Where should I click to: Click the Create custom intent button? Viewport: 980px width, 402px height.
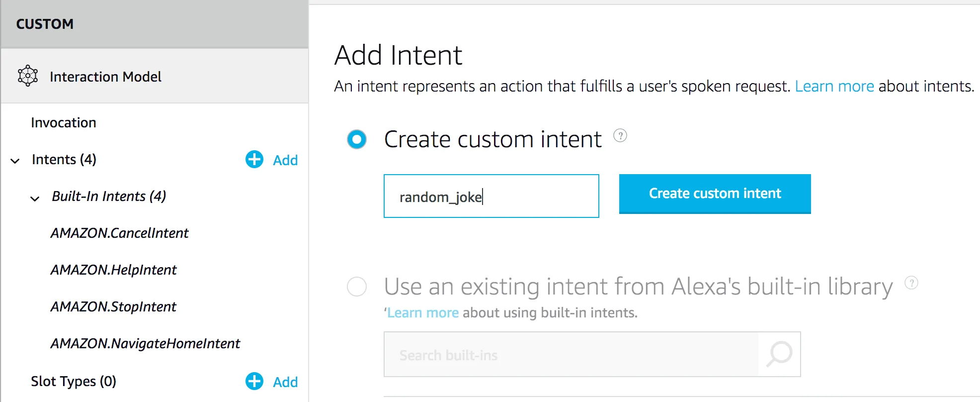pyautogui.click(x=715, y=194)
